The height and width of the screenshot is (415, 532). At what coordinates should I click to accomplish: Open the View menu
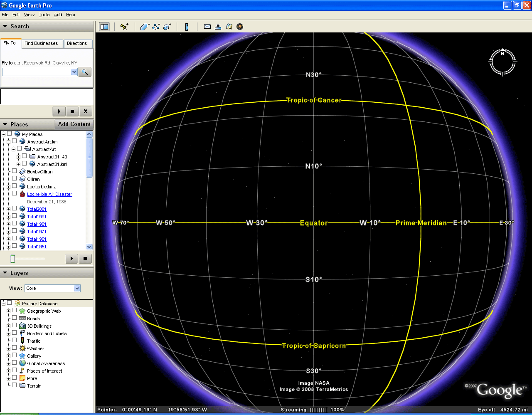point(29,15)
